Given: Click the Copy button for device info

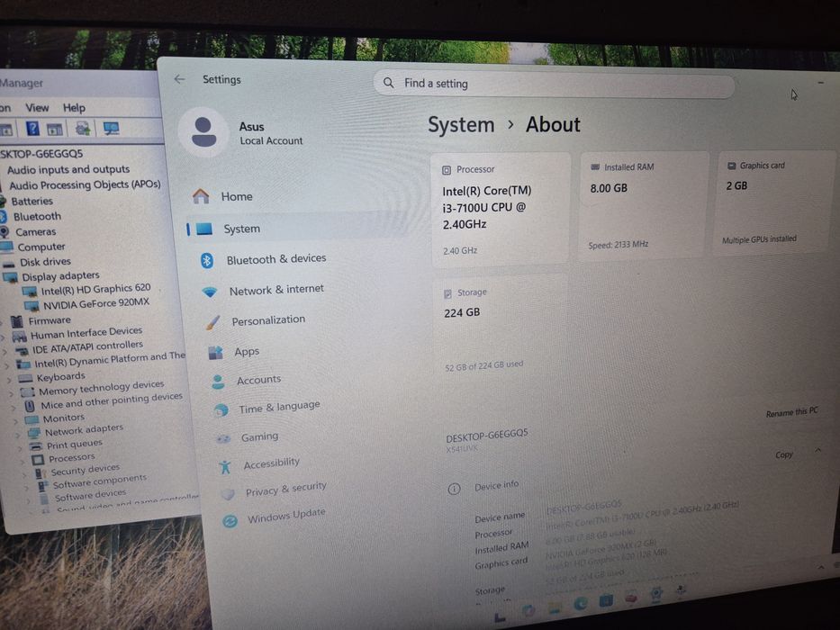Looking at the screenshot, I should (x=784, y=454).
